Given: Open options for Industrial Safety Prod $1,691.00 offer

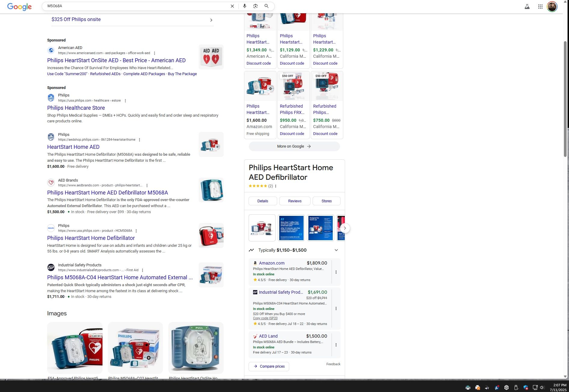Looking at the screenshot, I should [336, 308].
